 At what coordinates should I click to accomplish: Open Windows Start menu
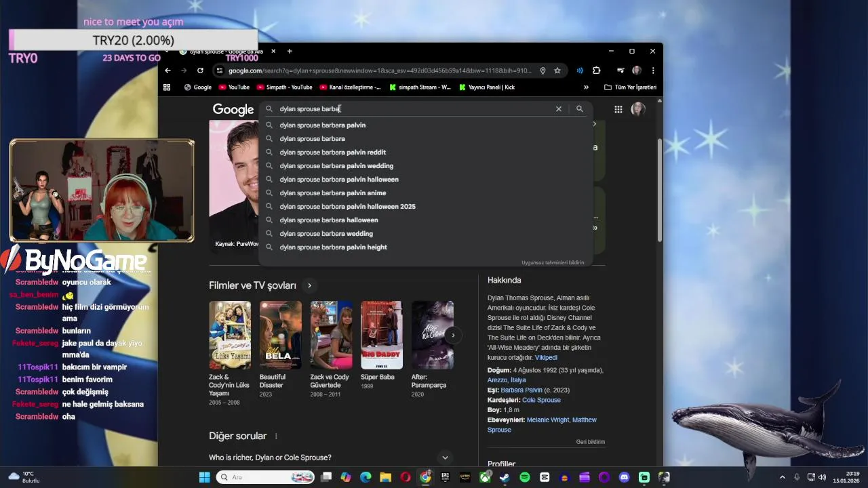click(x=205, y=477)
